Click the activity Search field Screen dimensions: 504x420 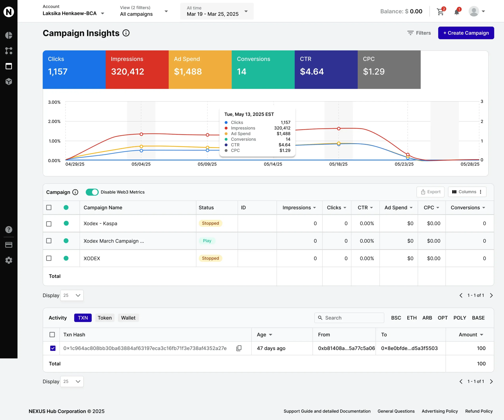point(349,318)
